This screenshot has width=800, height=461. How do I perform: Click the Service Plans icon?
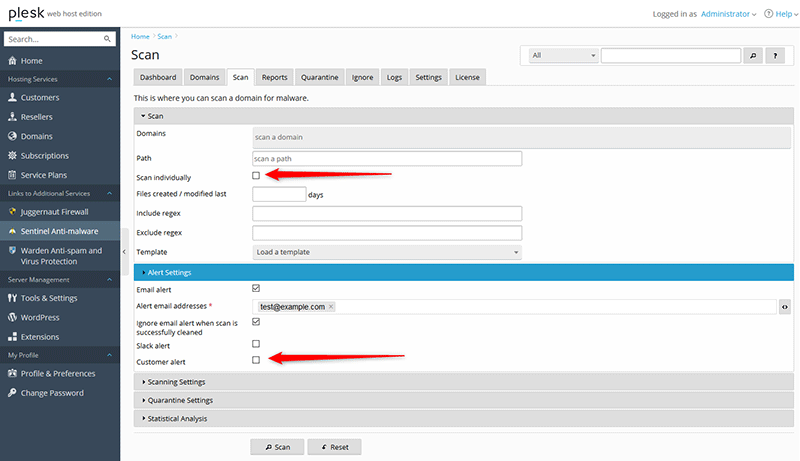(12, 175)
